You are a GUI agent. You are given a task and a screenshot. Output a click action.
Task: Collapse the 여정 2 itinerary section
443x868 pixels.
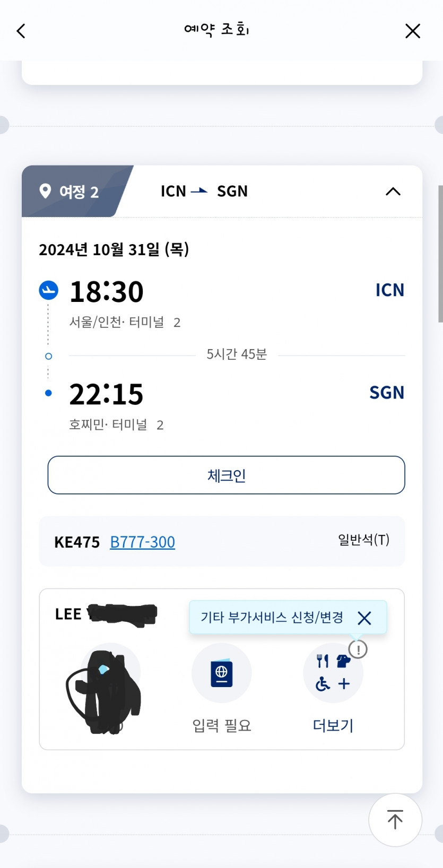point(393,192)
